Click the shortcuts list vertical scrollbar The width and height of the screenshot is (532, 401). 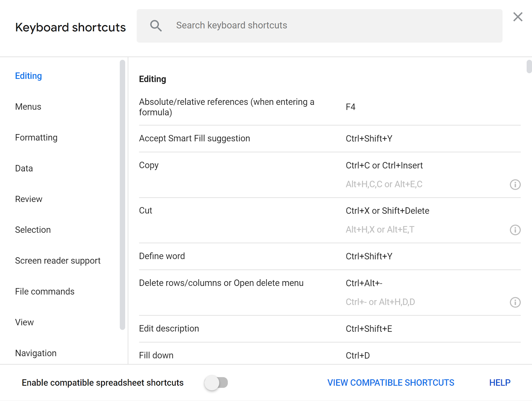pos(529,67)
